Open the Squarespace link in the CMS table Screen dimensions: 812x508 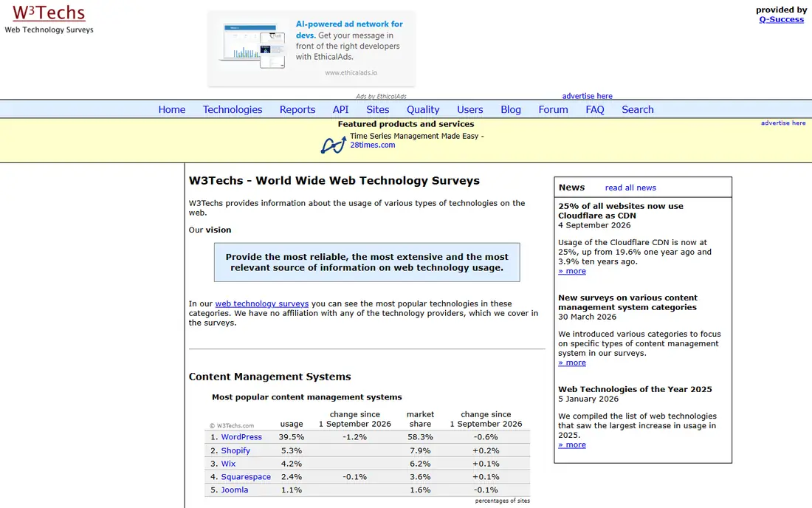[246, 477]
